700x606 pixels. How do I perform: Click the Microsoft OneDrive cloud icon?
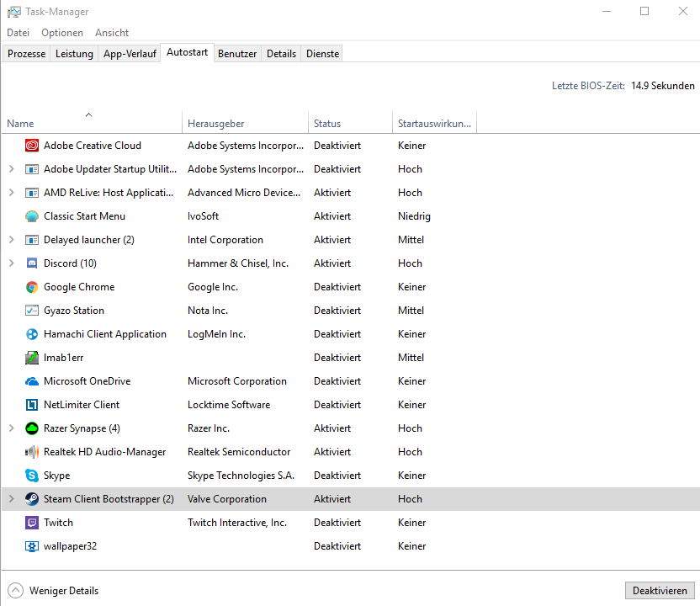(32, 381)
